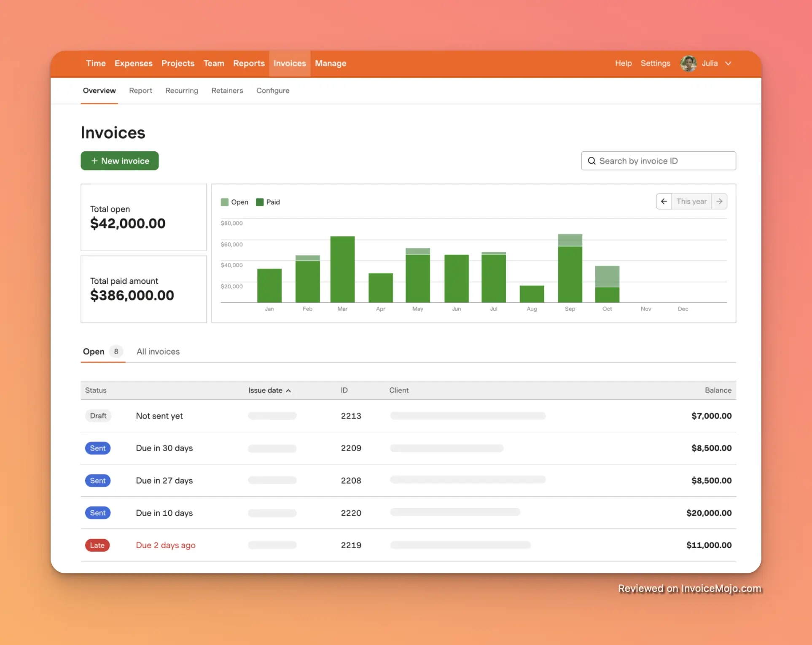The height and width of the screenshot is (645, 812).
Task: Expand the Julia account dropdown chevron
Action: coord(728,64)
